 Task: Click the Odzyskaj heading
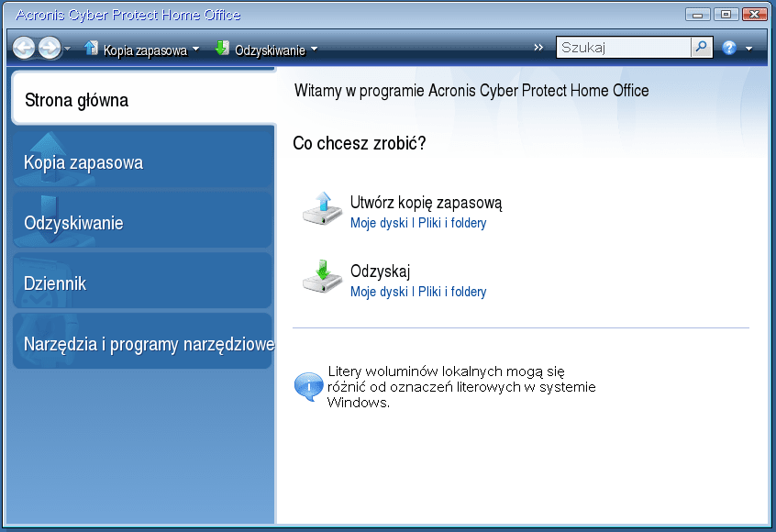coord(380,272)
